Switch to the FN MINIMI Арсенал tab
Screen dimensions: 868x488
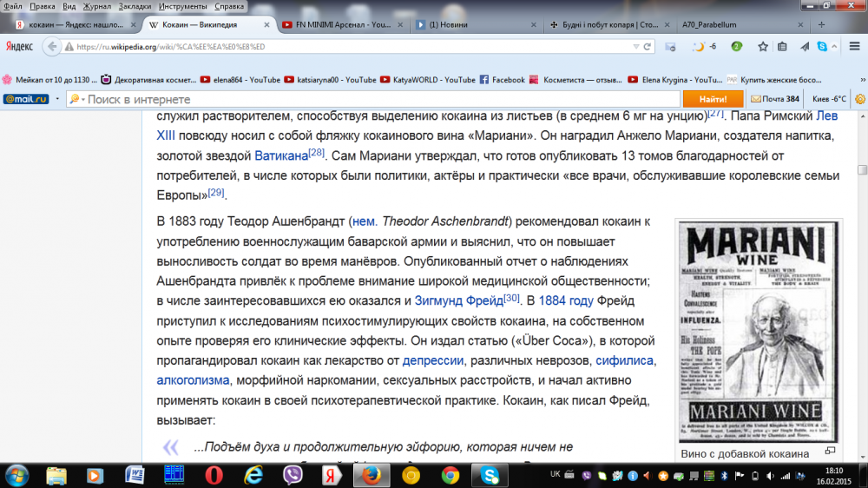(x=343, y=25)
